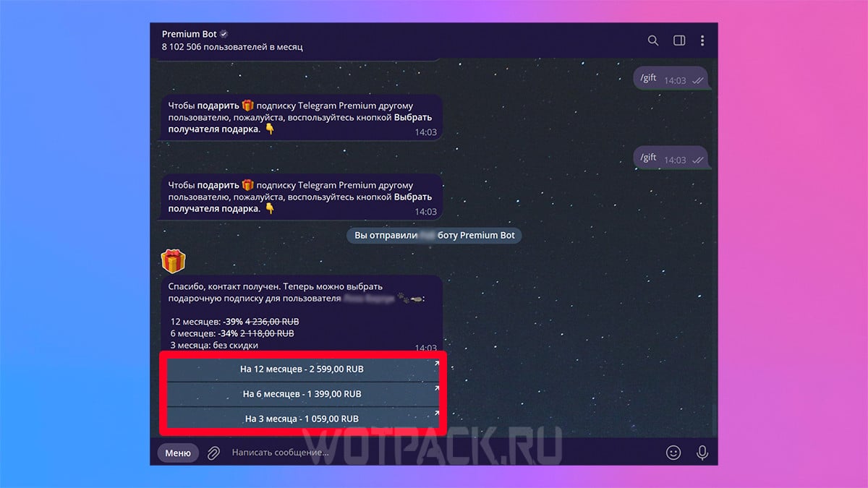Click the strikethrough price 4 236,00 RUB
This screenshot has height=488, width=868.
pos(272,322)
